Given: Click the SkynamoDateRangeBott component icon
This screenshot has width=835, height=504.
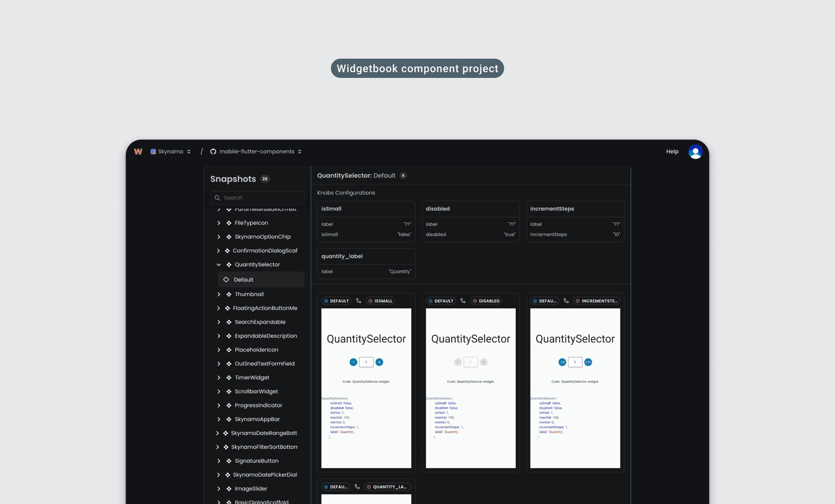Looking at the screenshot, I should pyautogui.click(x=226, y=433).
